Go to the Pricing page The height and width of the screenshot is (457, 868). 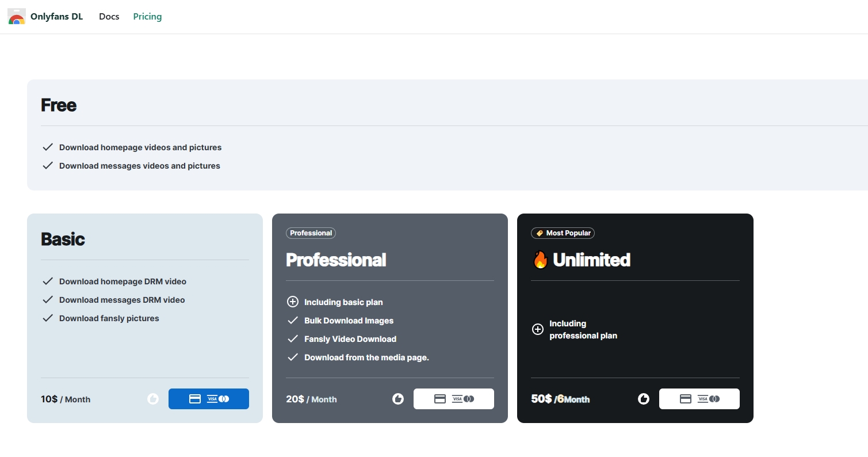tap(147, 17)
